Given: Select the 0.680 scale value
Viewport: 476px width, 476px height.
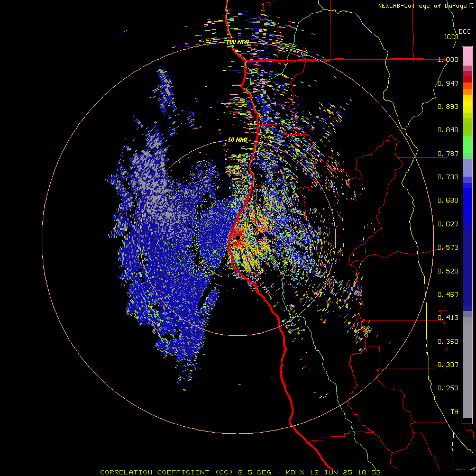Looking at the screenshot, I should click(x=448, y=200).
